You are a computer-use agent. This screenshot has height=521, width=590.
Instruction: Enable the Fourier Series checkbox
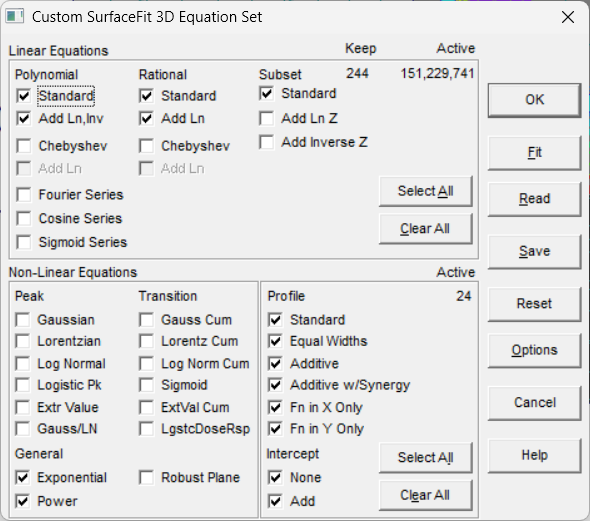(24, 195)
